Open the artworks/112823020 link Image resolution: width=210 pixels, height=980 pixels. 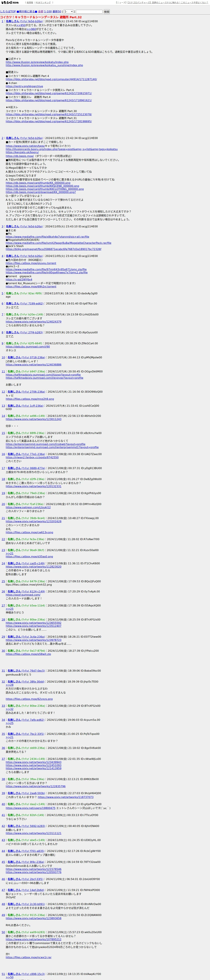pyautogui.click(x=34, y=567)
